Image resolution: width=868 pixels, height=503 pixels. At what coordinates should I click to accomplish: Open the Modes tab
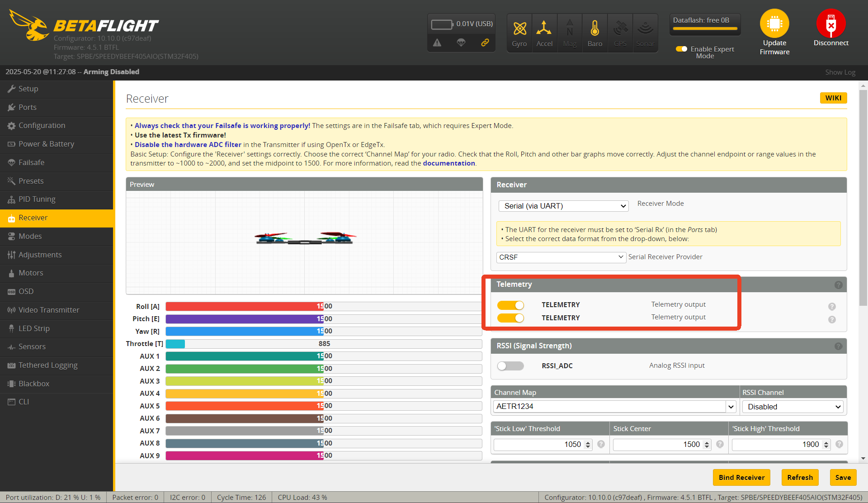57,237
